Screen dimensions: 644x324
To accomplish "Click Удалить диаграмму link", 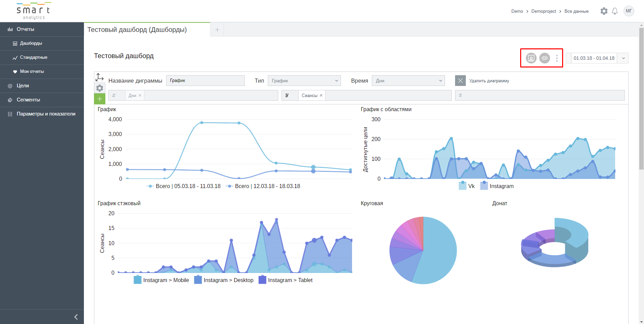I will pyautogui.click(x=489, y=81).
